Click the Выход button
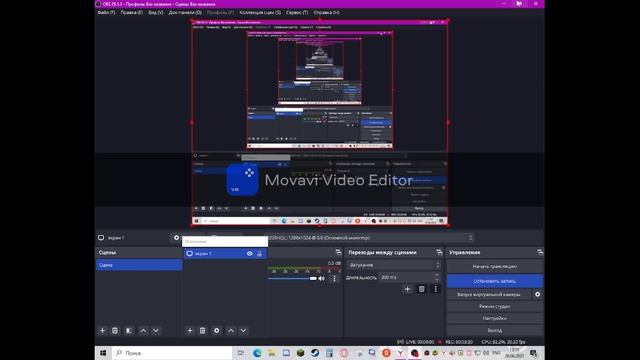 (495, 330)
